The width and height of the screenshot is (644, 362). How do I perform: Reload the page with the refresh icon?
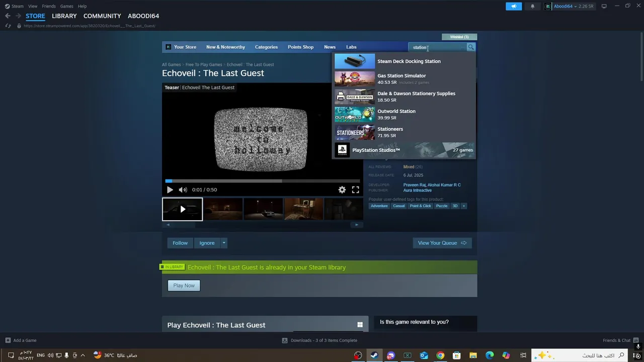coord(8,26)
